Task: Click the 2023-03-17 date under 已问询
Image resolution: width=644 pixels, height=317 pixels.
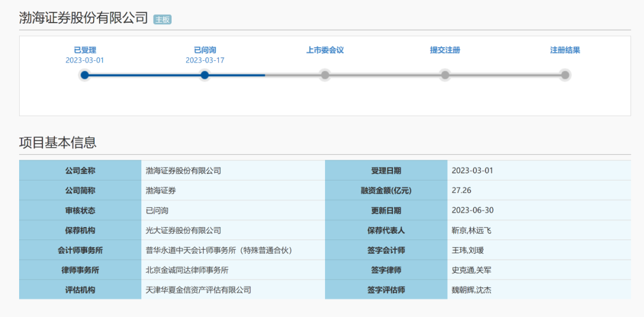Action: (205, 60)
